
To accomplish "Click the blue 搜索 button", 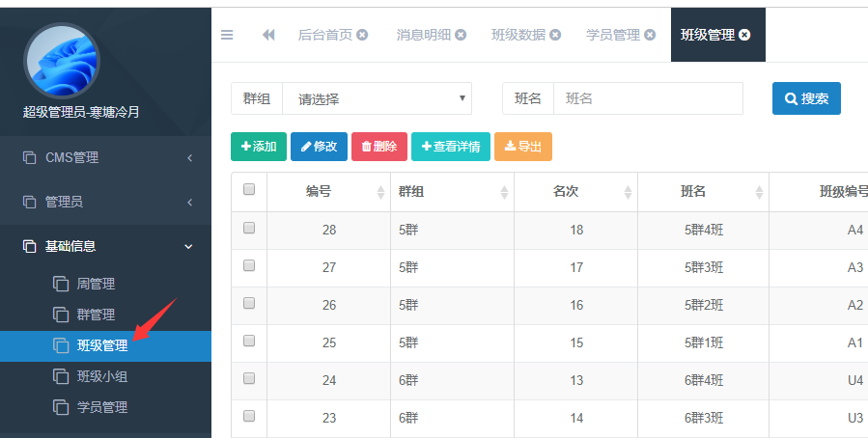I will [806, 98].
